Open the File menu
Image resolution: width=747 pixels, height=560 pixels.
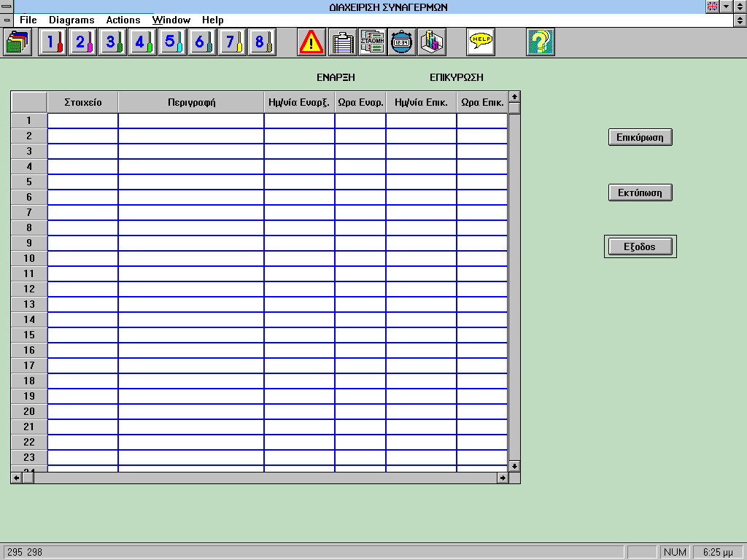coord(28,20)
